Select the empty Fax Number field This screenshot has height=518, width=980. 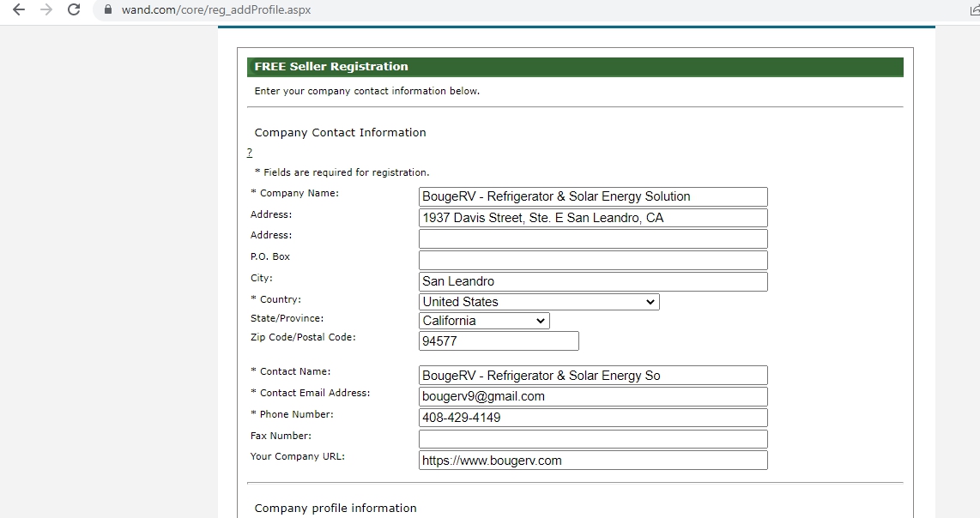(592, 439)
